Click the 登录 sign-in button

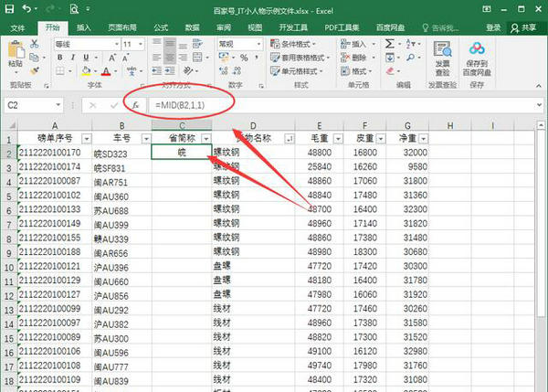pos(493,28)
